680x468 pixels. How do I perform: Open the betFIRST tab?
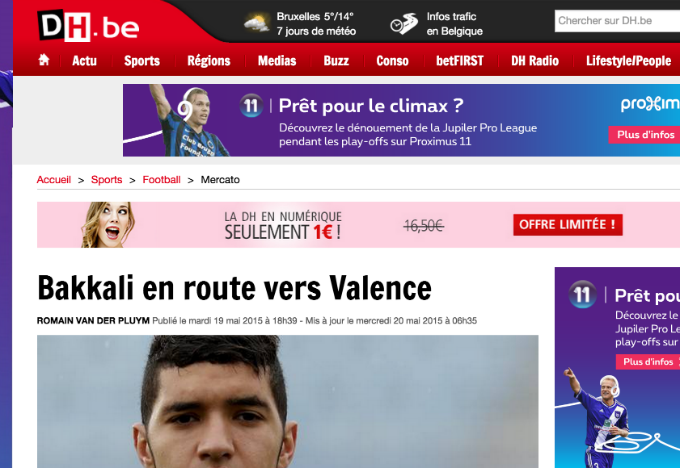pos(460,61)
